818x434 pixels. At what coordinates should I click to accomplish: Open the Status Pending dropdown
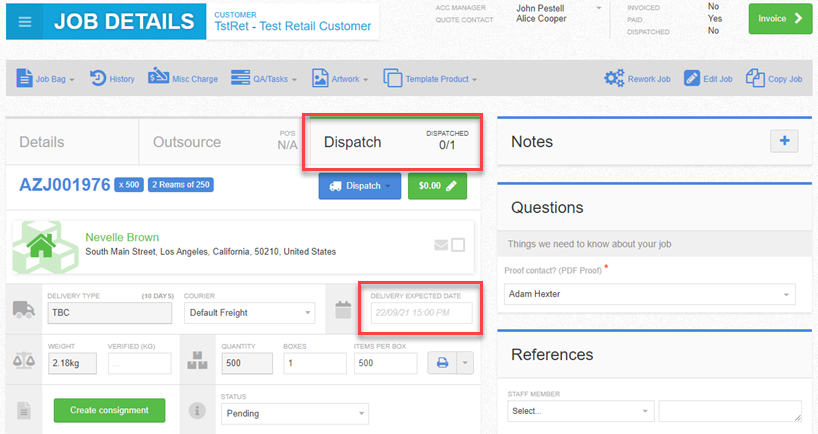295,414
